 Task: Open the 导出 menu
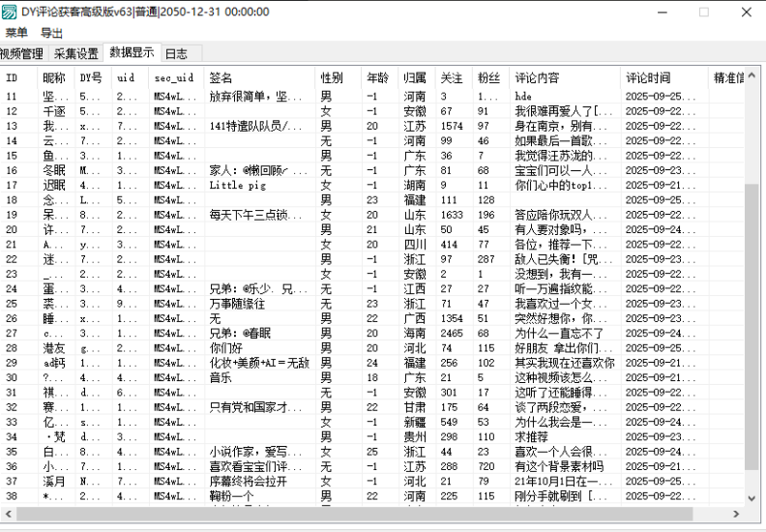(x=51, y=33)
